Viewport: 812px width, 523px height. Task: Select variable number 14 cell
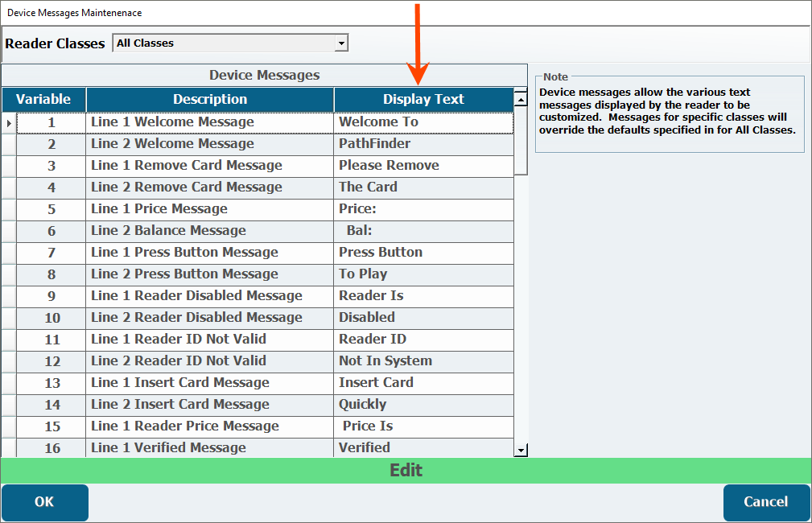52,406
